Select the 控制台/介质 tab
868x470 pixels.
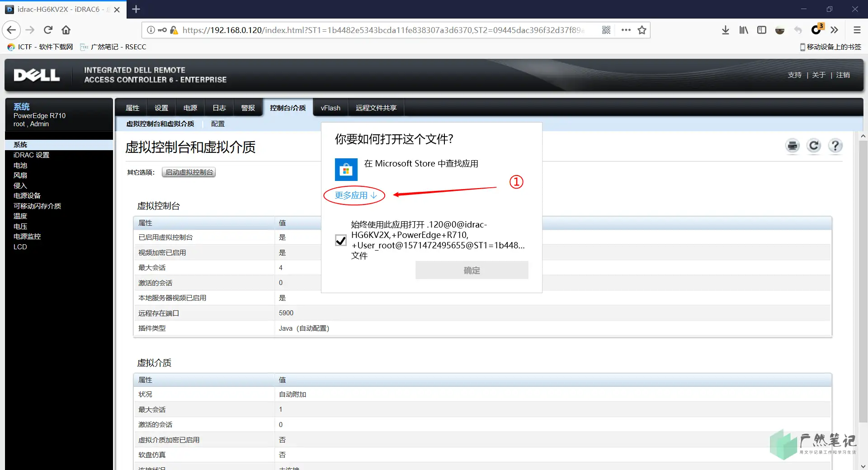(288, 108)
